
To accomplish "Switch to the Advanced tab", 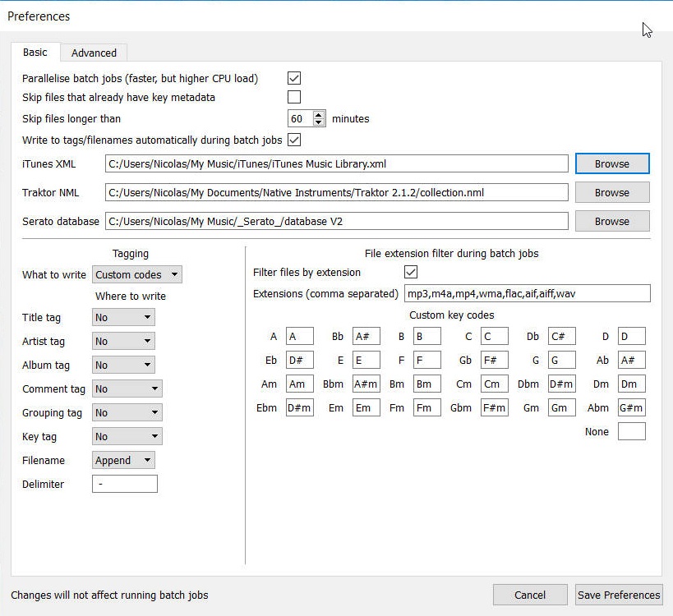I will click(94, 52).
